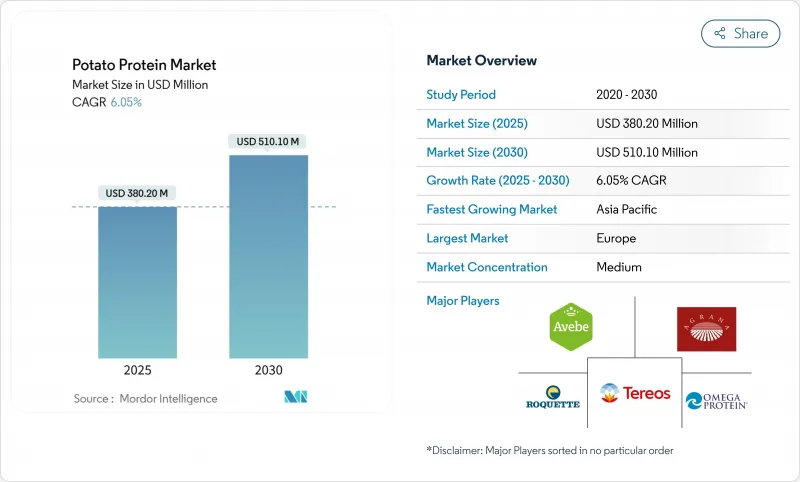Image resolution: width=800 pixels, height=482 pixels.
Task: Click the green Avebe hexagon logo
Action: [571, 328]
